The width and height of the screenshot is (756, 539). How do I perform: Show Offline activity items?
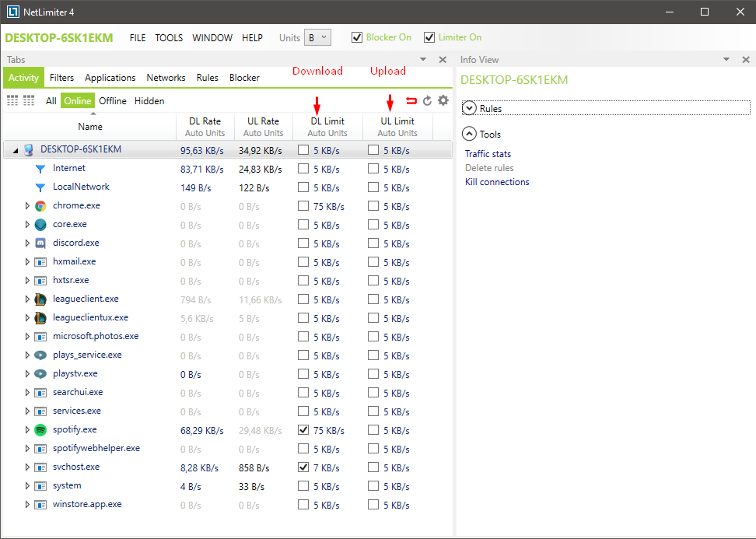(x=113, y=101)
